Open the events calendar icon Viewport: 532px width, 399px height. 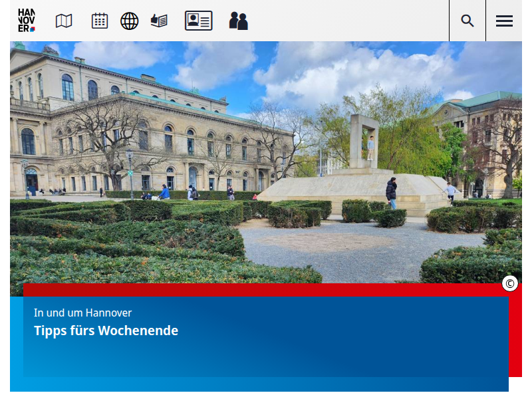[100, 21]
